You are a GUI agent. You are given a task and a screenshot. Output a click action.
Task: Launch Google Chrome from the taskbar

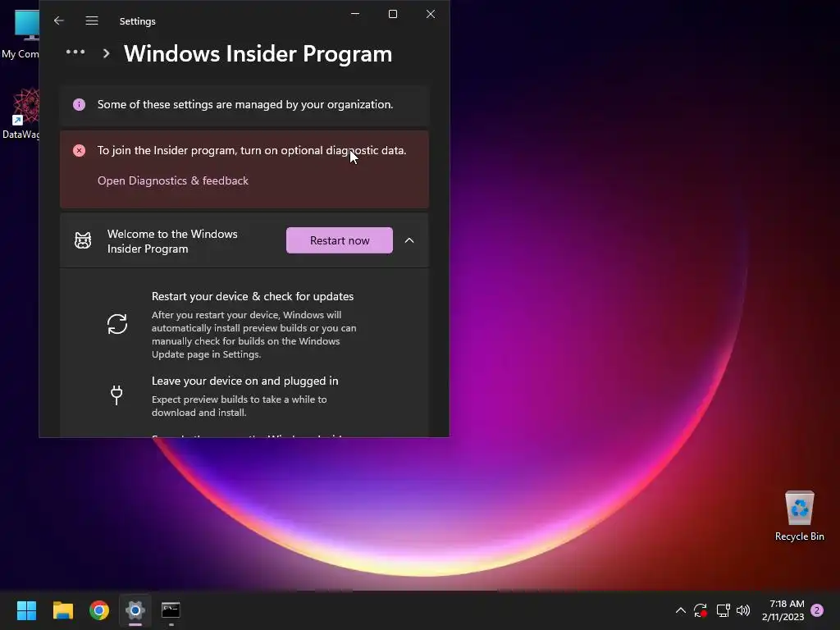tap(99, 610)
